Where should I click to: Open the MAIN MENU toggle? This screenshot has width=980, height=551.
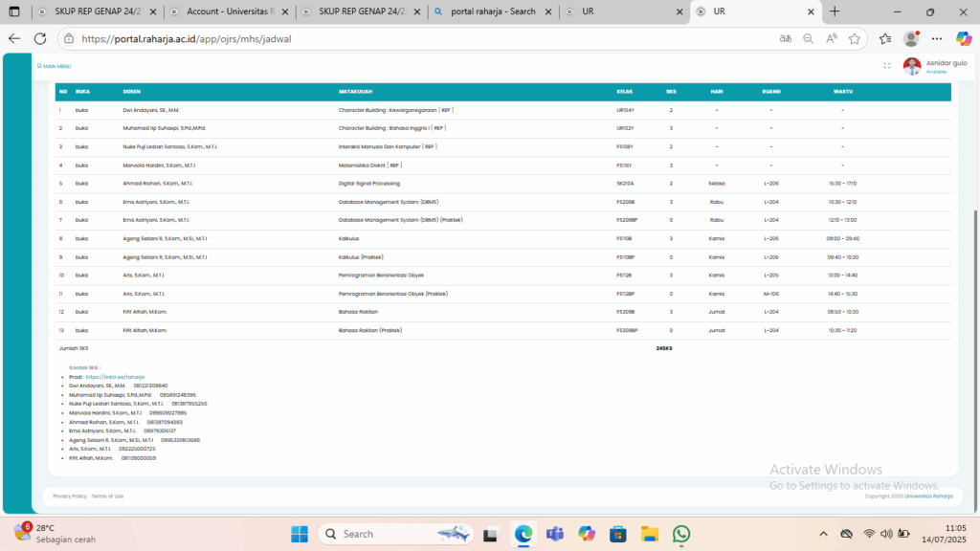coord(54,66)
